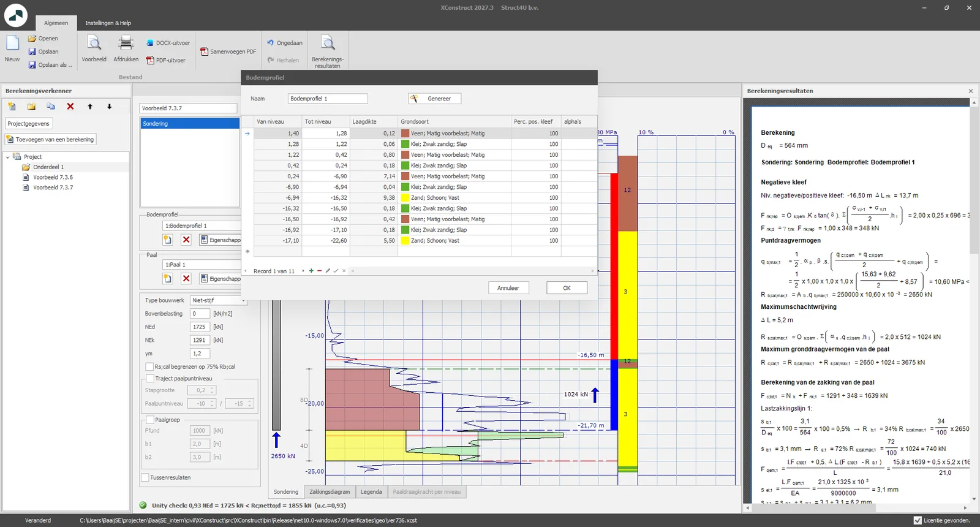
Task: Add a record with the green plus icon
Action: [311, 271]
